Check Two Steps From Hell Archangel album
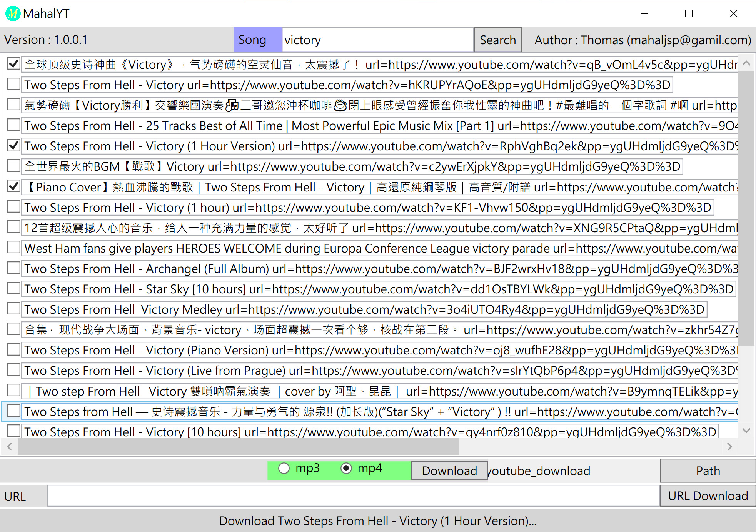Screen dimensions: 756x532 click(14, 268)
